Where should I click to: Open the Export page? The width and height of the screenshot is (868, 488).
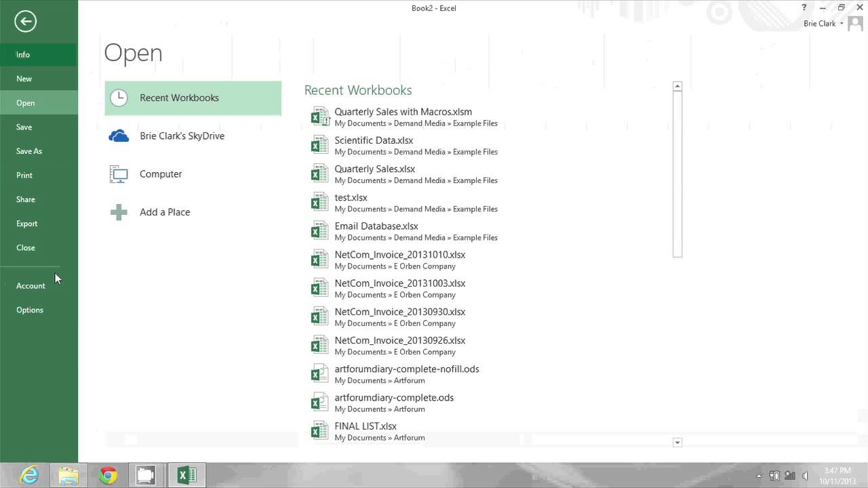coord(39,224)
